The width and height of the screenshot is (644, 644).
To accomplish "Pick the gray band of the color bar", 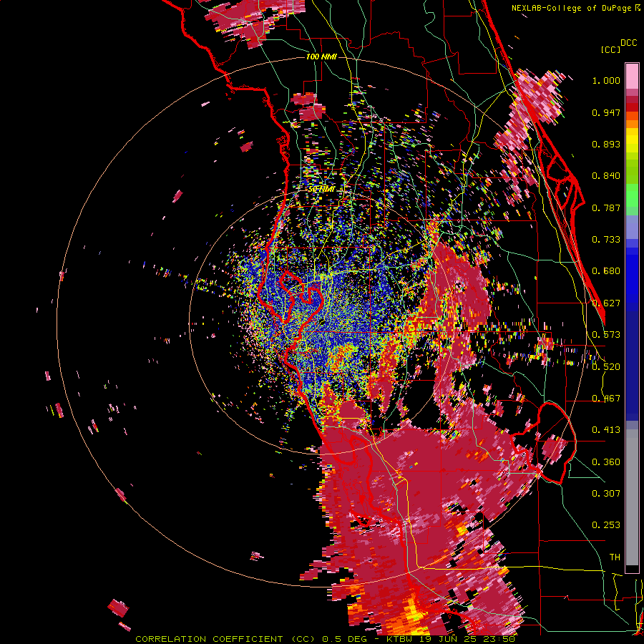I will click(632, 497).
